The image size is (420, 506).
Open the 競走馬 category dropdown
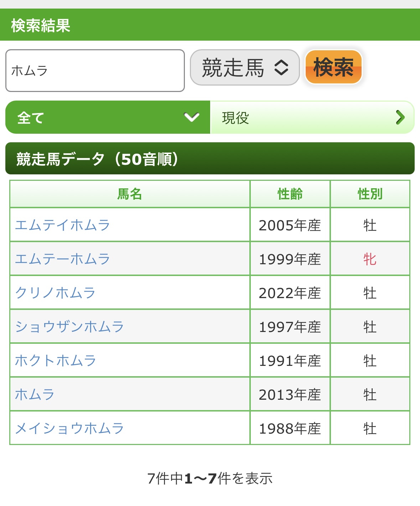point(244,67)
